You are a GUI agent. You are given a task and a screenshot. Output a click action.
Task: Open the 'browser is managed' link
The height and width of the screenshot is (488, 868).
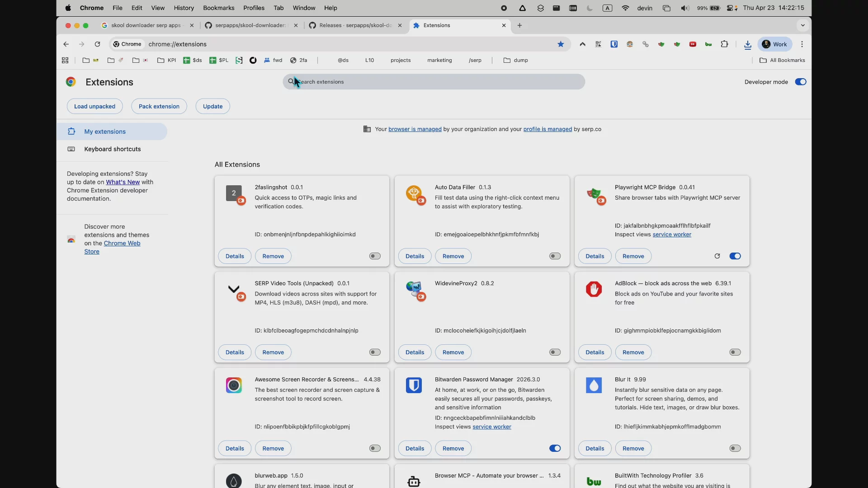[415, 129]
